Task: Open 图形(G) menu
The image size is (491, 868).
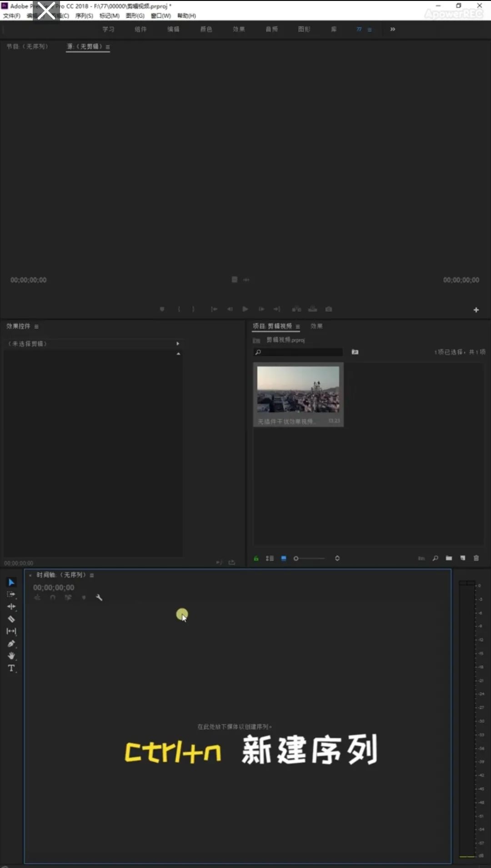Action: click(x=135, y=15)
